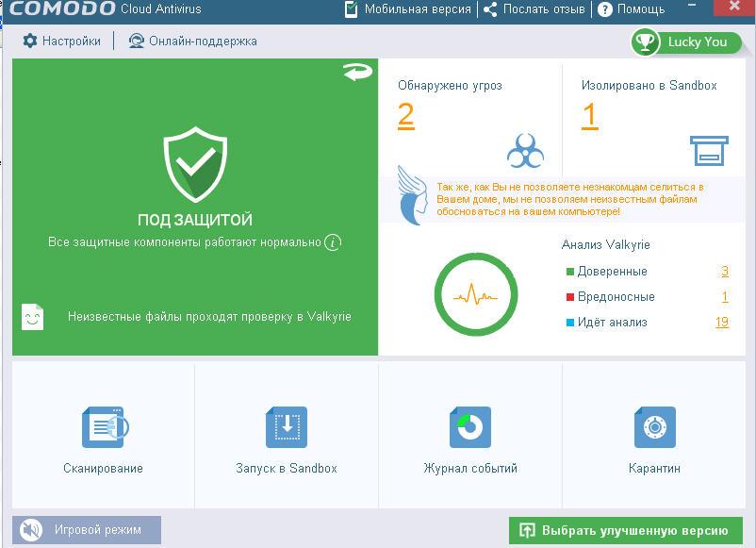Click Выбрать улучшенную версию button
The image size is (756, 548).
[x=626, y=531]
